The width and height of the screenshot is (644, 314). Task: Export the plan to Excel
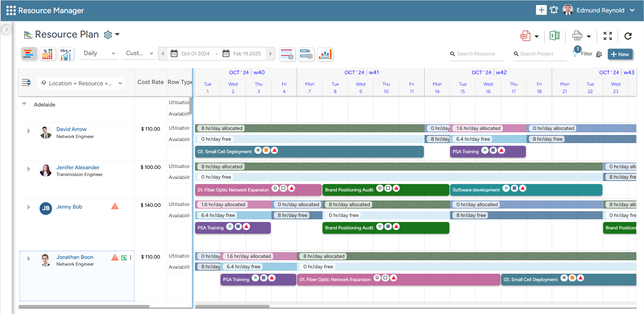[x=554, y=35]
